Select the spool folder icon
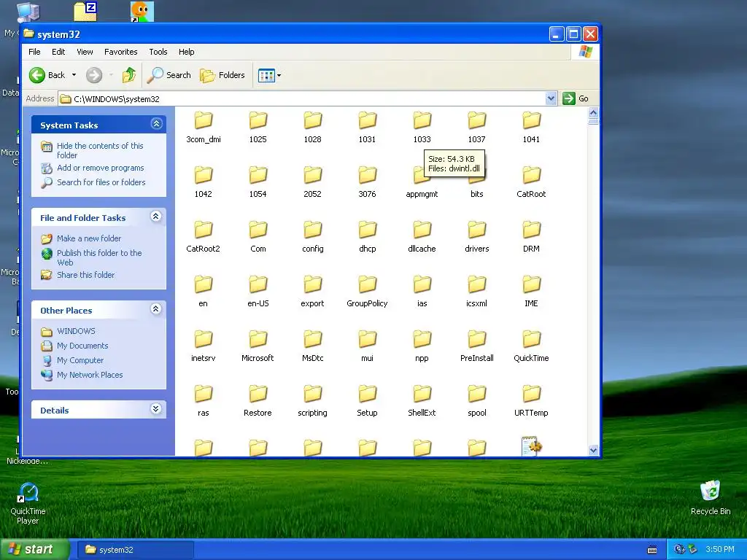 tap(477, 394)
